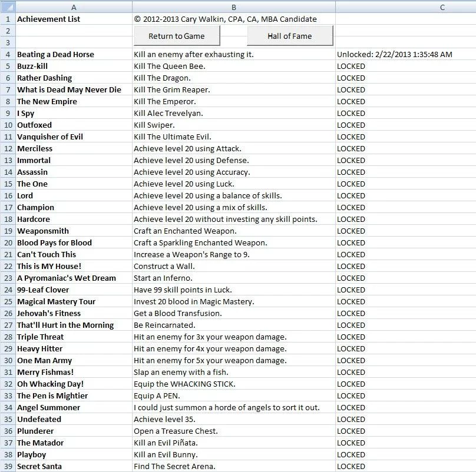This screenshot has height=472, width=476.
Task: Select the Merry Fishmas! cell
Action: (74, 372)
